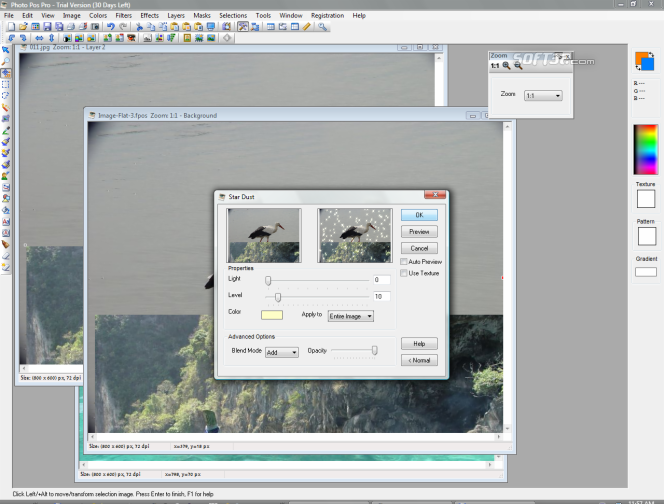Click the zoom out magnifier in Zoom panel
The width and height of the screenshot is (664, 504).
518,66
